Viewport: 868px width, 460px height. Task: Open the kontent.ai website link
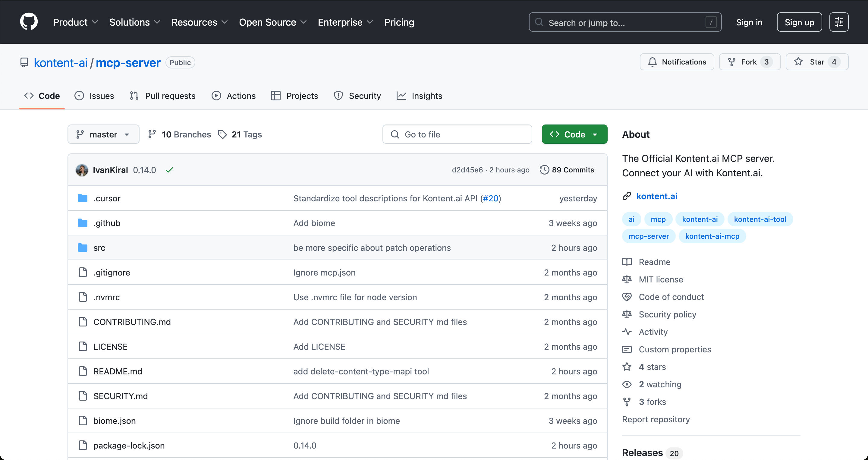point(657,196)
